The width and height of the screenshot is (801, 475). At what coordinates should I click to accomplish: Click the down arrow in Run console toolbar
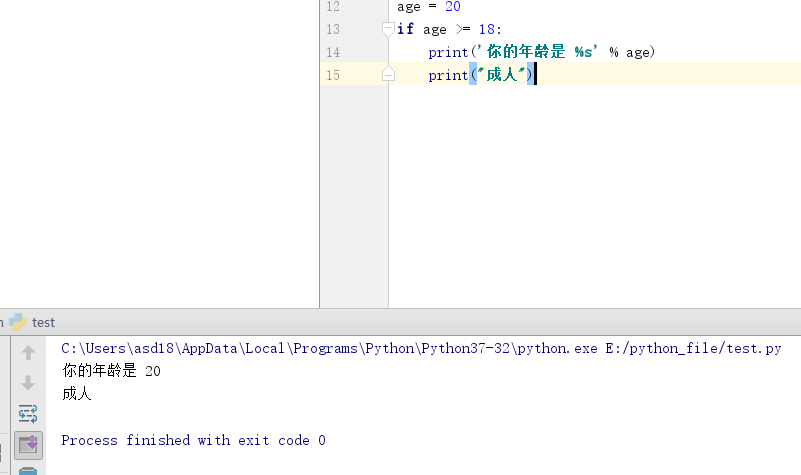(x=29, y=383)
